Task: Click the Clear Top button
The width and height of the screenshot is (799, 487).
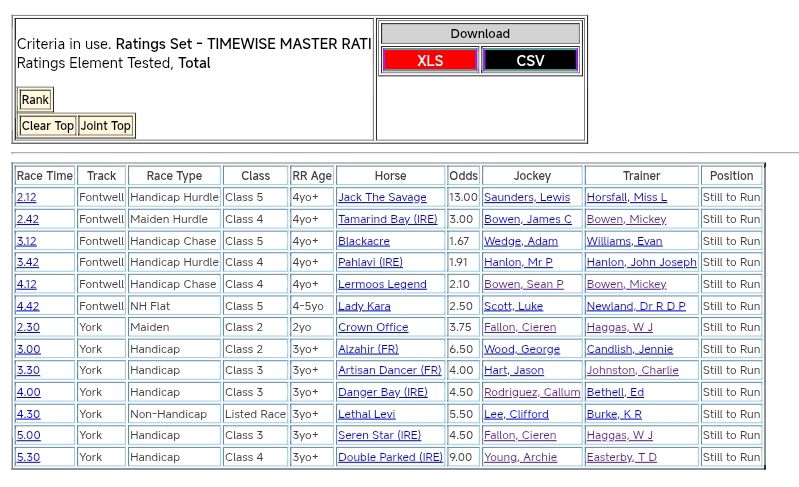Action: point(48,126)
